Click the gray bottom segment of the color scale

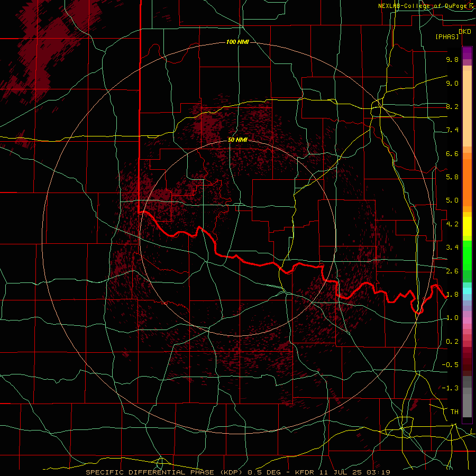click(467, 401)
